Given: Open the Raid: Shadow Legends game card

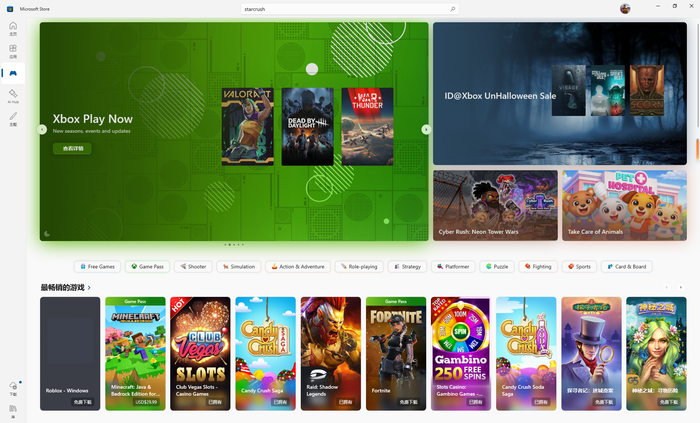Looking at the screenshot, I should [331, 354].
